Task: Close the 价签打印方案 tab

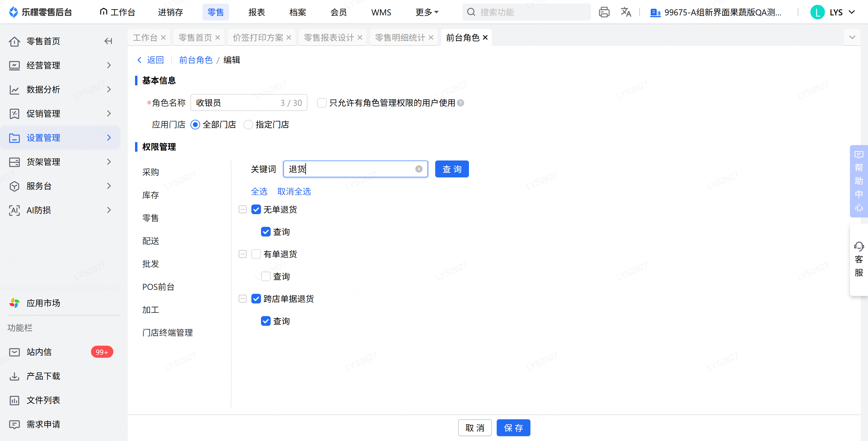Action: coord(289,37)
